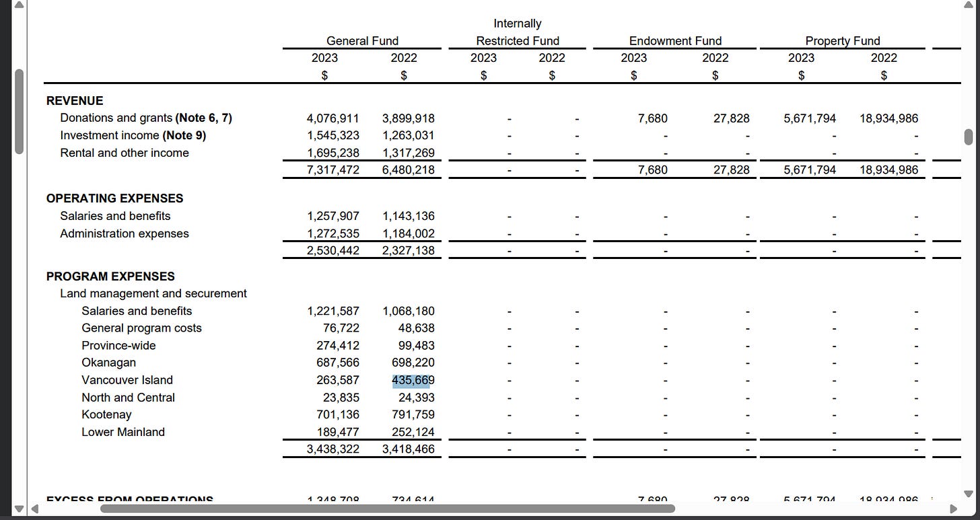The height and width of the screenshot is (520, 980).
Task: Click the Rental and other income label
Action: tap(125, 153)
